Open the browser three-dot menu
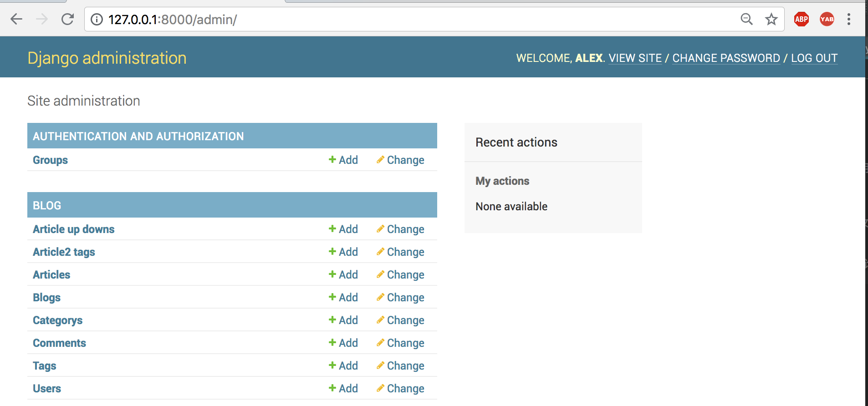The height and width of the screenshot is (406, 868). [849, 19]
